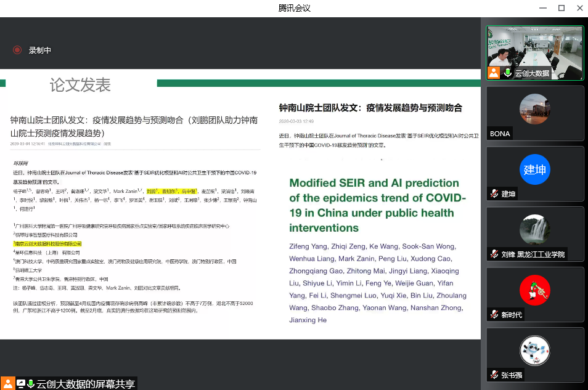The image size is (588, 390).
Task: Click the muted mic icon next to 张书强
Action: 494,375
